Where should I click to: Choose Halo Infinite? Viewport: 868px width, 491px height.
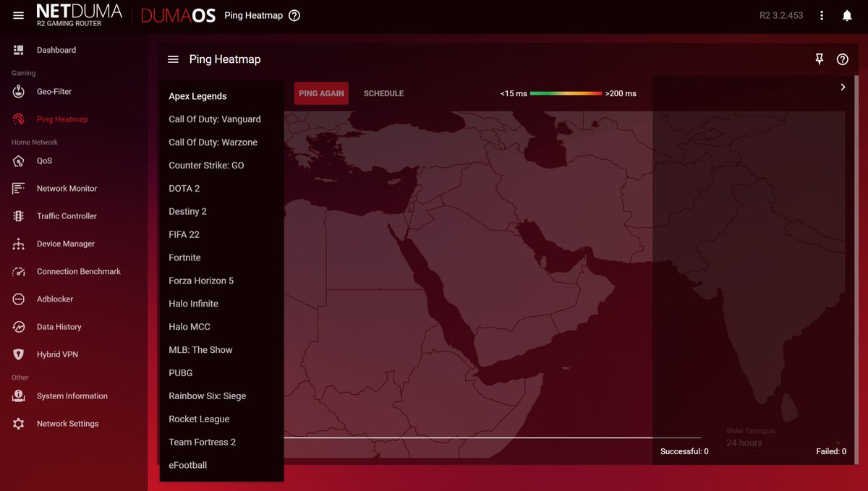[x=221, y=304]
